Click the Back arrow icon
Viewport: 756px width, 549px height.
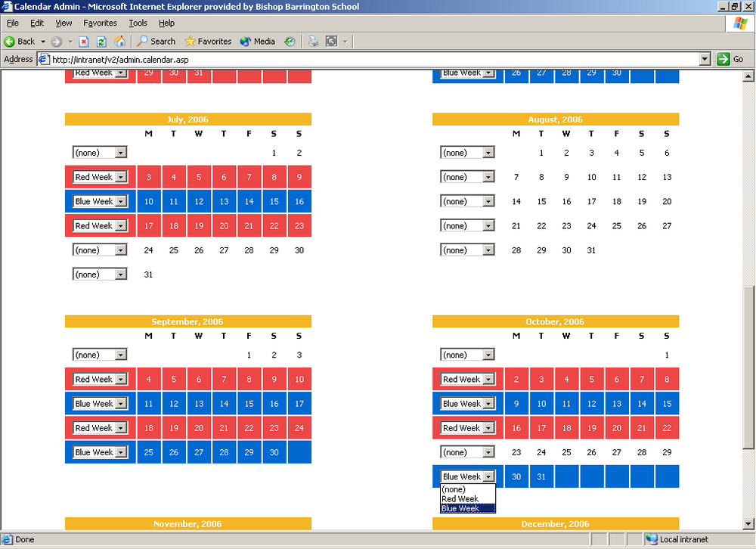(9, 42)
